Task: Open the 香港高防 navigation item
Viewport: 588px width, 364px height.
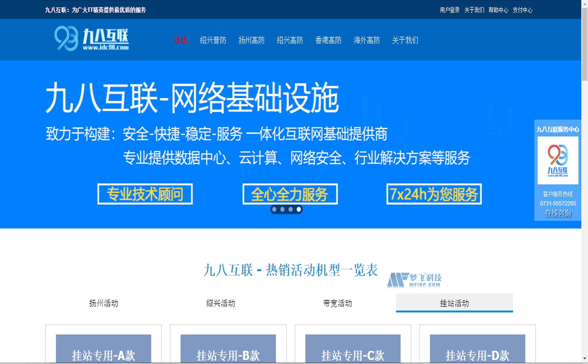Action: coord(329,40)
